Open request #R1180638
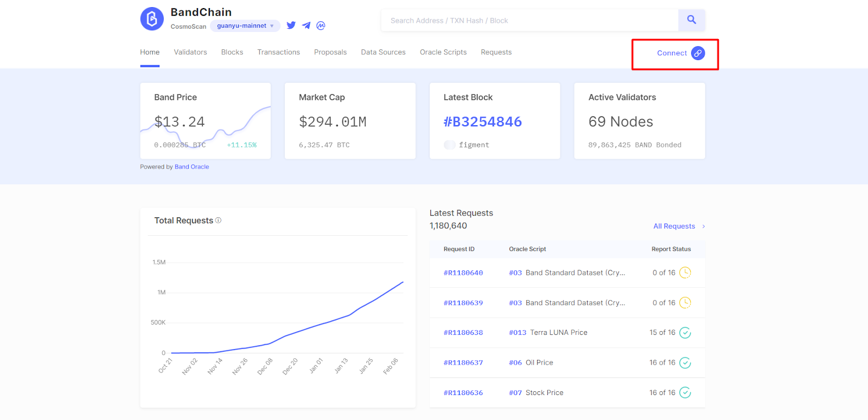868x420 pixels. tap(463, 333)
